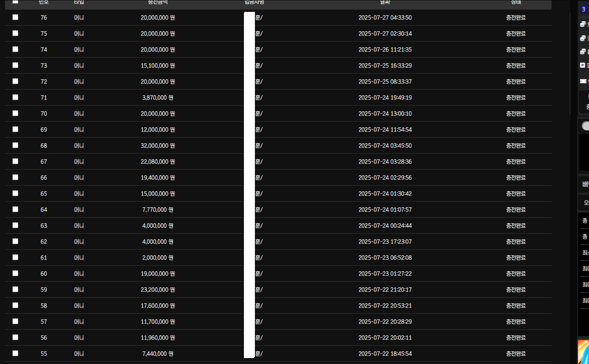
Task: Select the checkbox for row 71
Action: tap(16, 97)
